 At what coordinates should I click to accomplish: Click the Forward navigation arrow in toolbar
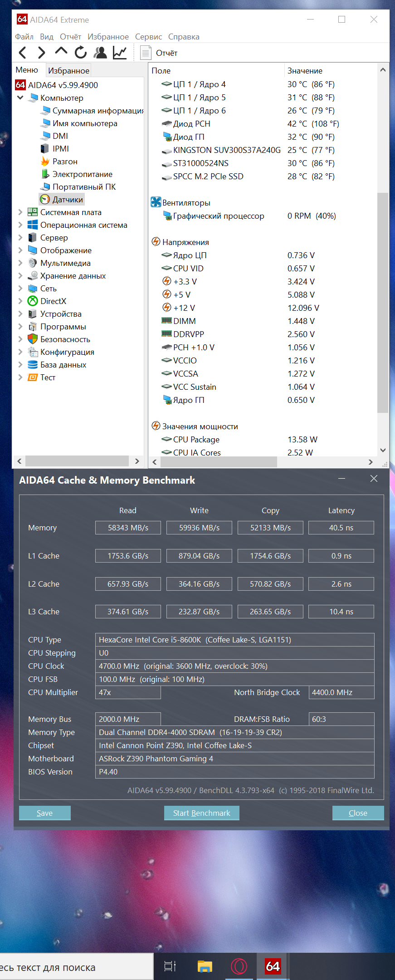click(x=41, y=53)
